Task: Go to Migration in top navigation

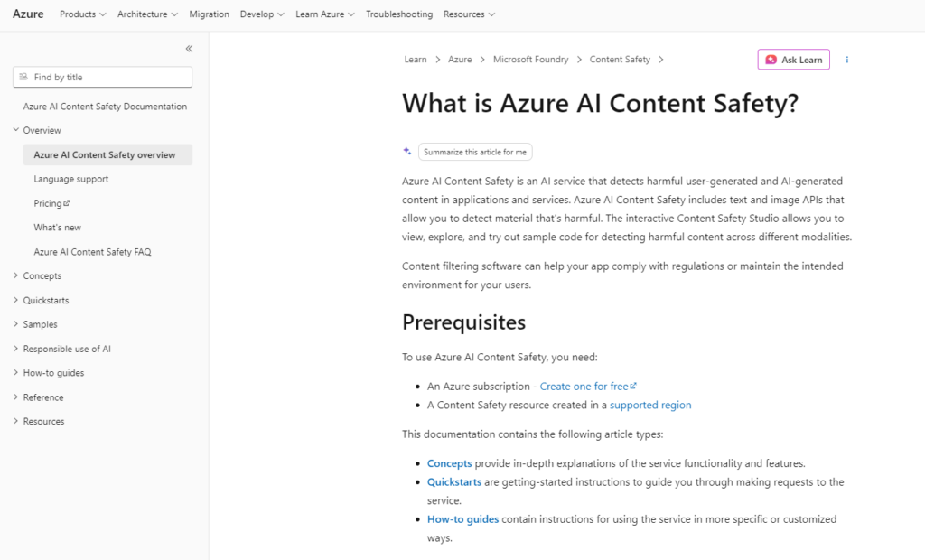Action: 209,14
